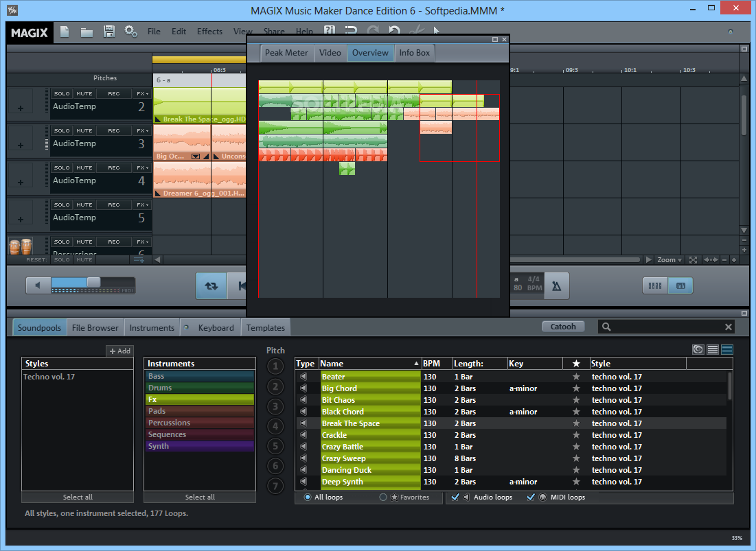Save the project with the floppy disk icon
The width and height of the screenshot is (756, 551).
(x=109, y=32)
